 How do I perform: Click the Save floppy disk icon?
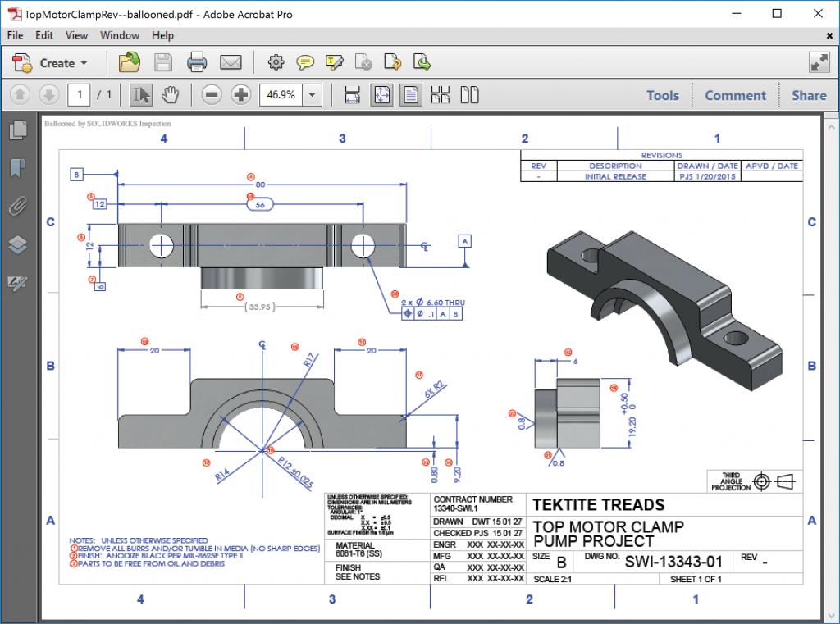163,62
